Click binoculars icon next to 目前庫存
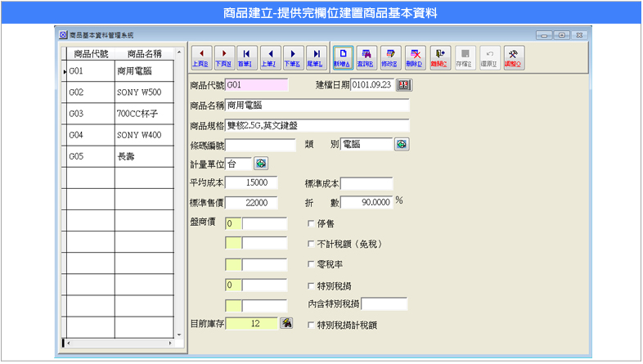 pos(286,324)
